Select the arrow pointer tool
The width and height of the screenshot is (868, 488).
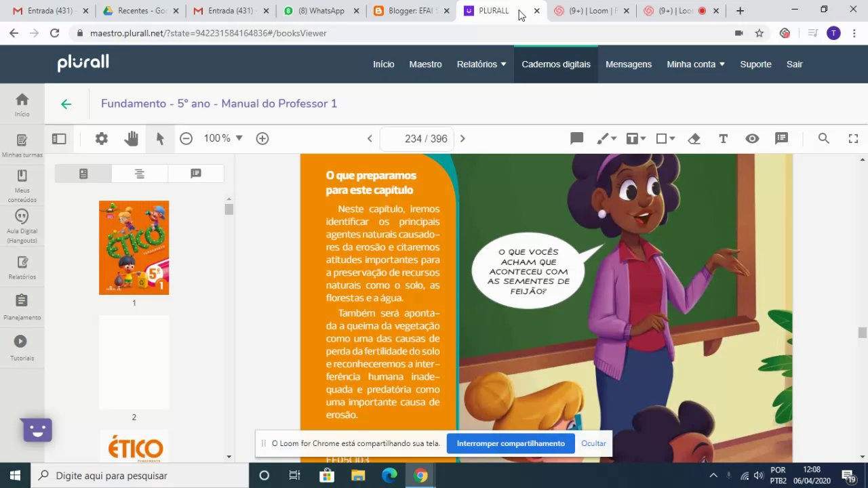(160, 138)
